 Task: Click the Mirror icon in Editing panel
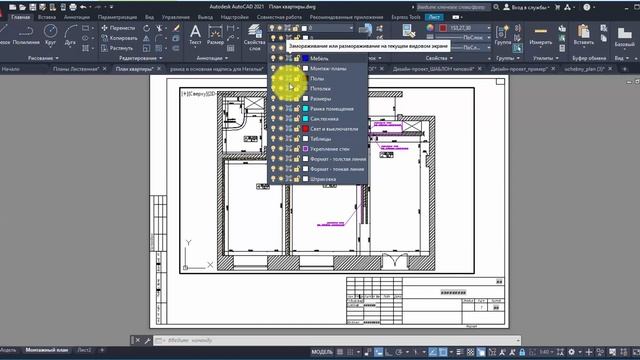[x=147, y=38]
